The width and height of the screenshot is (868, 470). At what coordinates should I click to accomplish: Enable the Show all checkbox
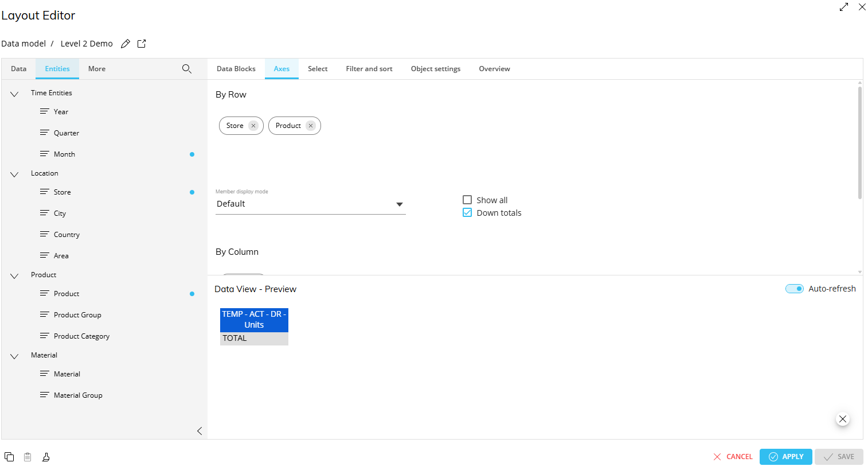click(x=467, y=200)
